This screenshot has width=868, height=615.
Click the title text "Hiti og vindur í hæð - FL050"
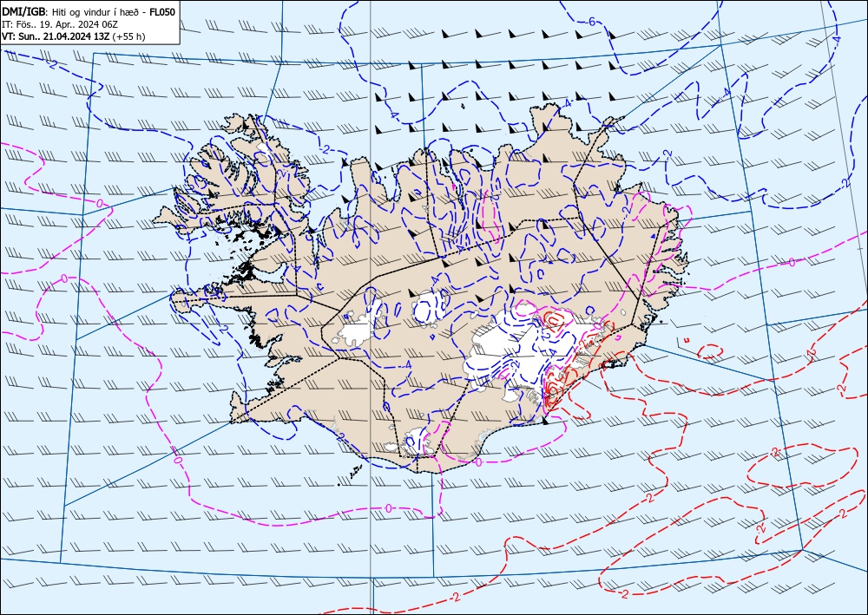pyautogui.click(x=114, y=11)
